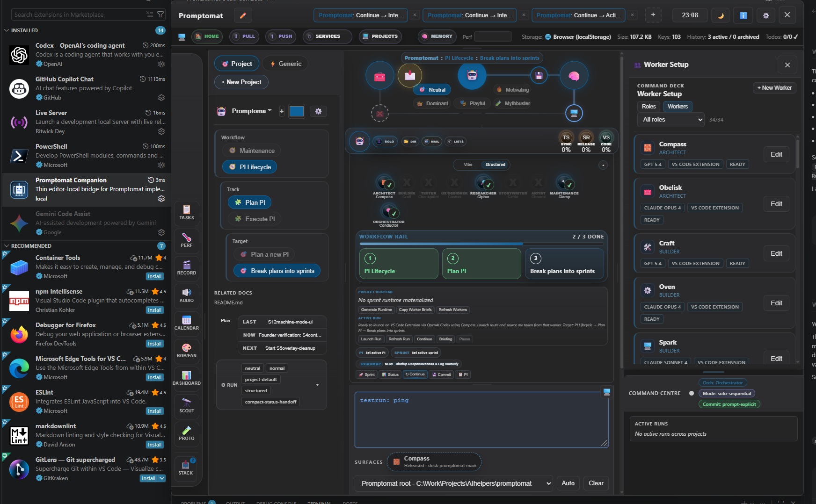The image size is (816, 504).
Task: Toggle the Mythbuster tone chip
Action: (x=513, y=103)
